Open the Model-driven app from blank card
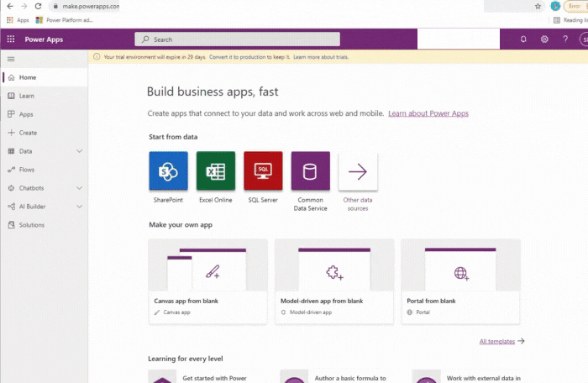588x383 pixels. coord(334,281)
